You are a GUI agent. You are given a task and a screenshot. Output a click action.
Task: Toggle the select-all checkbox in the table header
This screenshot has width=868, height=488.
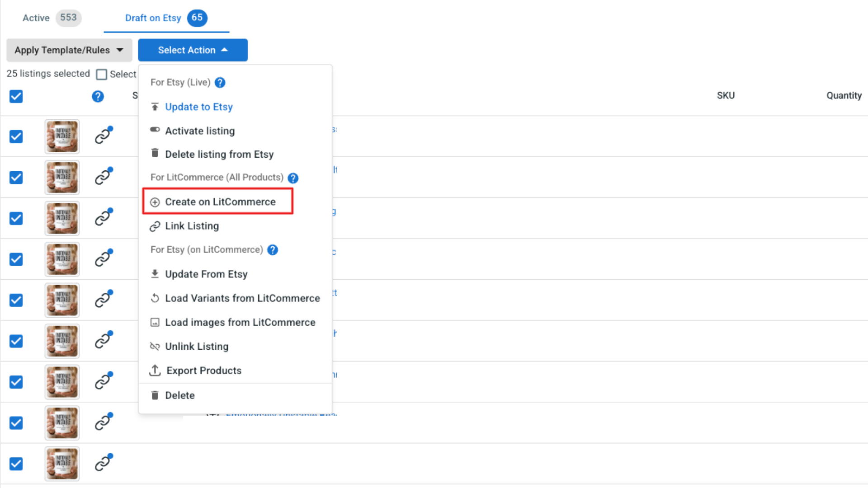coord(16,96)
